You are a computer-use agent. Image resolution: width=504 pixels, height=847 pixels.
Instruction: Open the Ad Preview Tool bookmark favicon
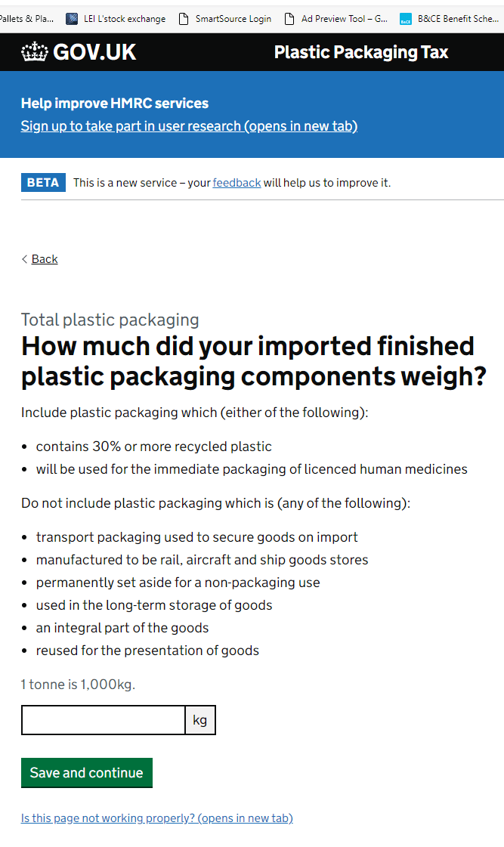(x=291, y=18)
